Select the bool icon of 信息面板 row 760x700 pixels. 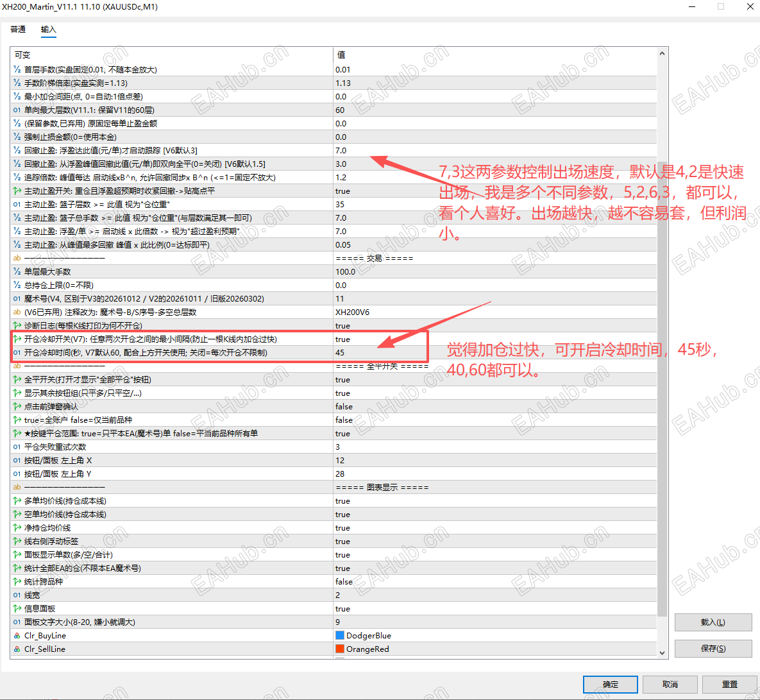(17, 609)
